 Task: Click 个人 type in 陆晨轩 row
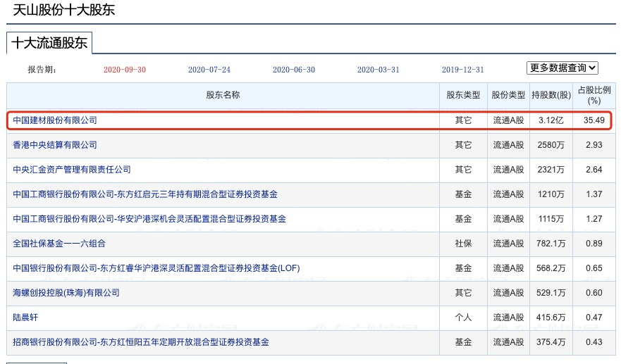463,318
